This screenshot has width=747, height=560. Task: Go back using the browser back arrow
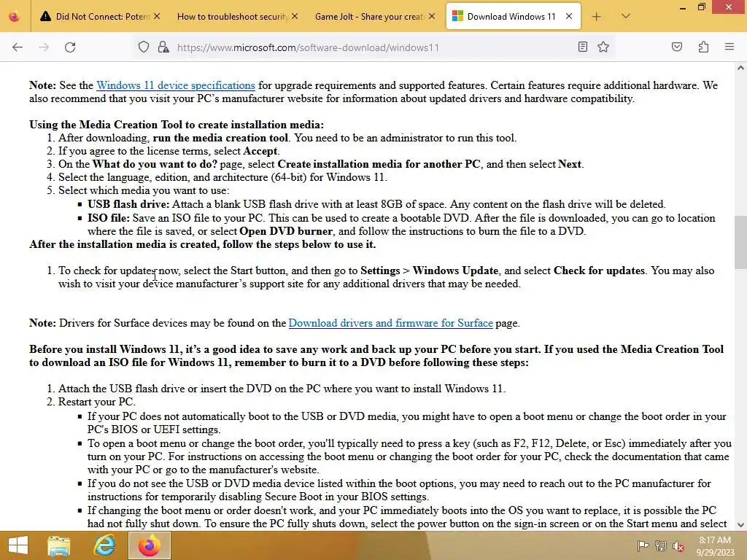coord(18,47)
